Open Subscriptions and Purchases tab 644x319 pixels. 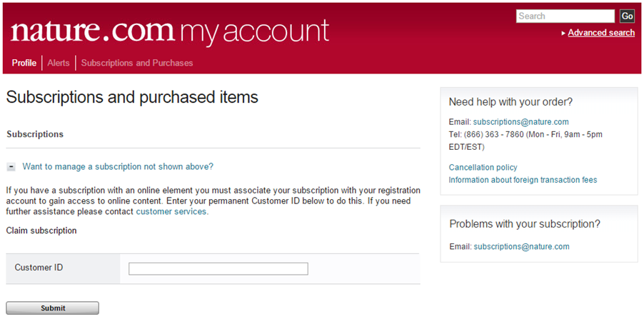137,63
